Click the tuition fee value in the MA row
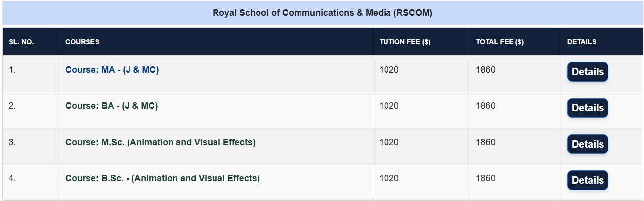 tap(389, 70)
